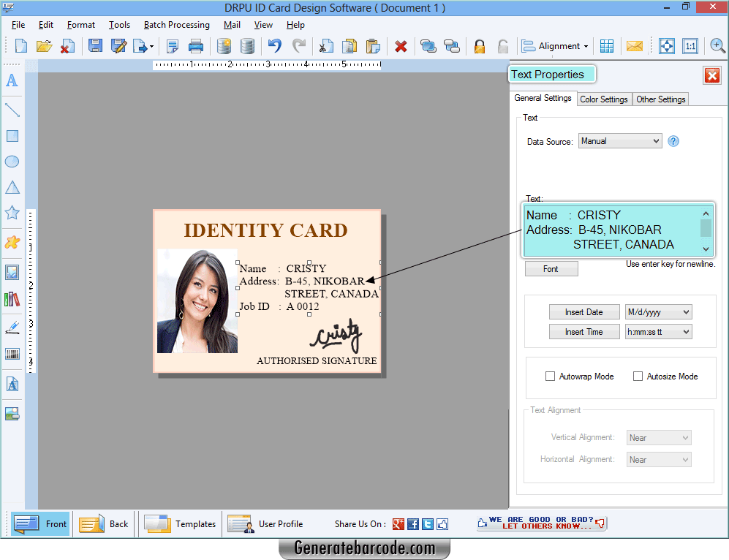Screen dimensions: 729x560
Task: Click the Lock object toolbar icon
Action: pyautogui.click(x=479, y=45)
